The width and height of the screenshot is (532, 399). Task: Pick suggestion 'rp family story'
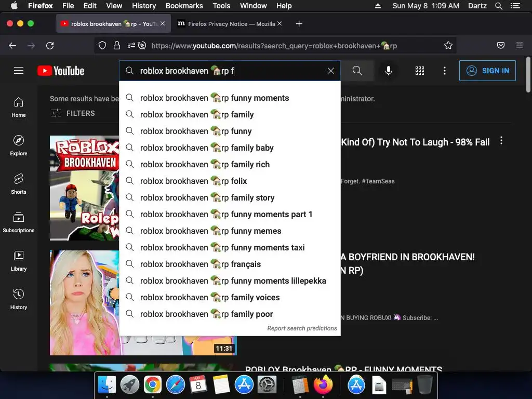[230, 198]
